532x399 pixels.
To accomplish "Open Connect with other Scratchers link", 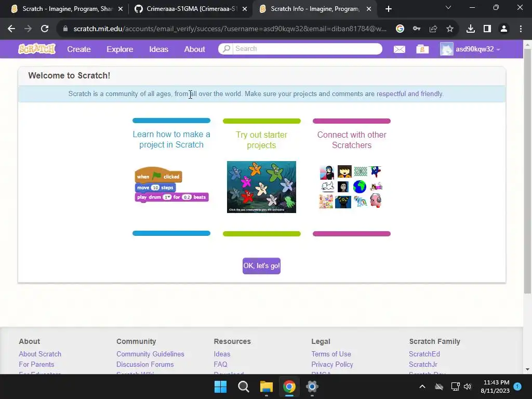I will tap(352, 140).
